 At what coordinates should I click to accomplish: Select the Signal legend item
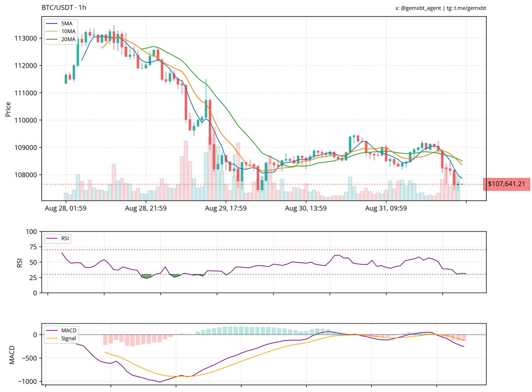69,339
